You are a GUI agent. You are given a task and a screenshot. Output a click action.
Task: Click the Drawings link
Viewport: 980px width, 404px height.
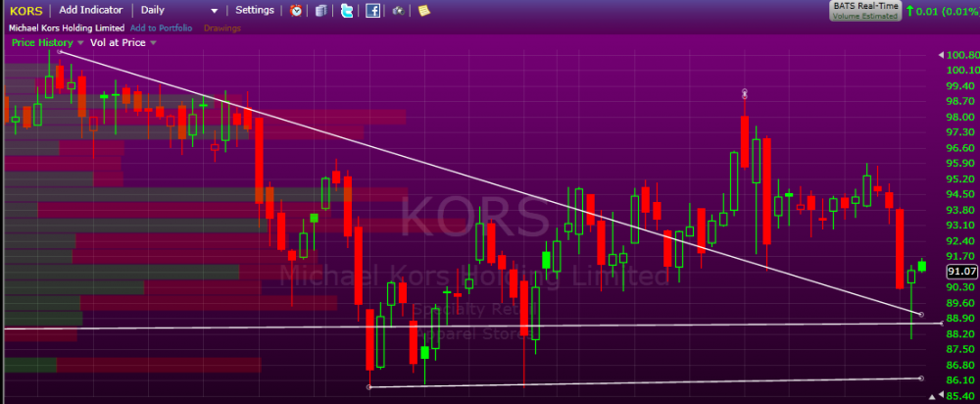(x=221, y=28)
